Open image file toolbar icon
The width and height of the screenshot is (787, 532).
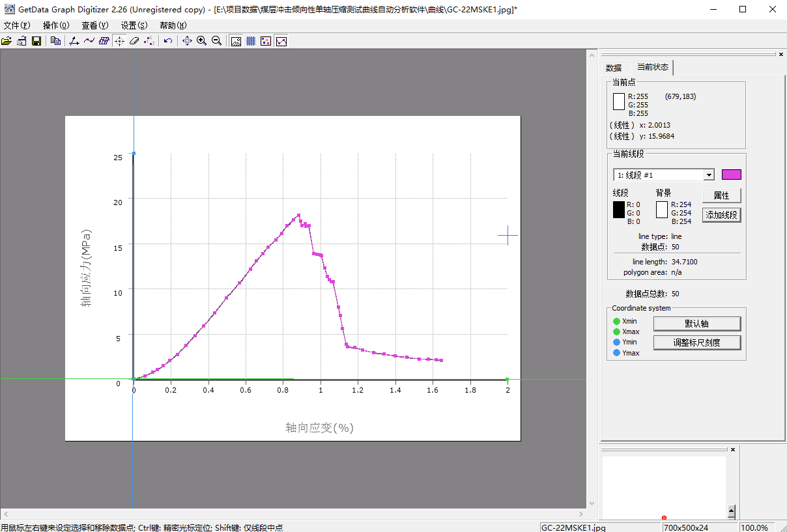click(x=7, y=41)
